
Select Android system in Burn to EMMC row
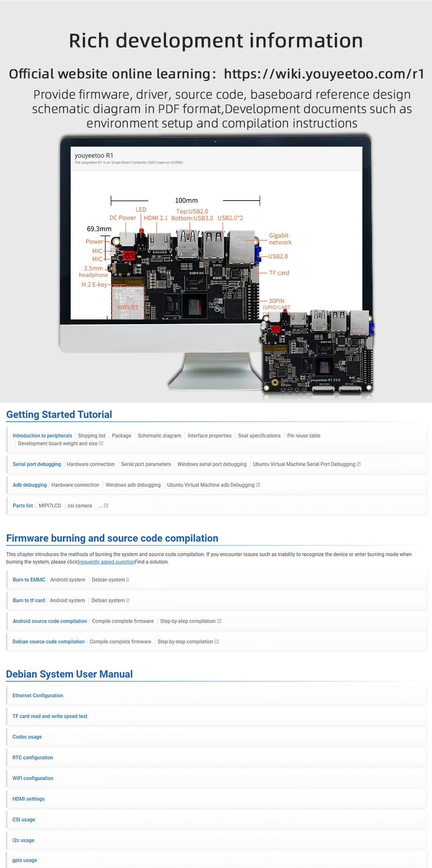click(68, 580)
